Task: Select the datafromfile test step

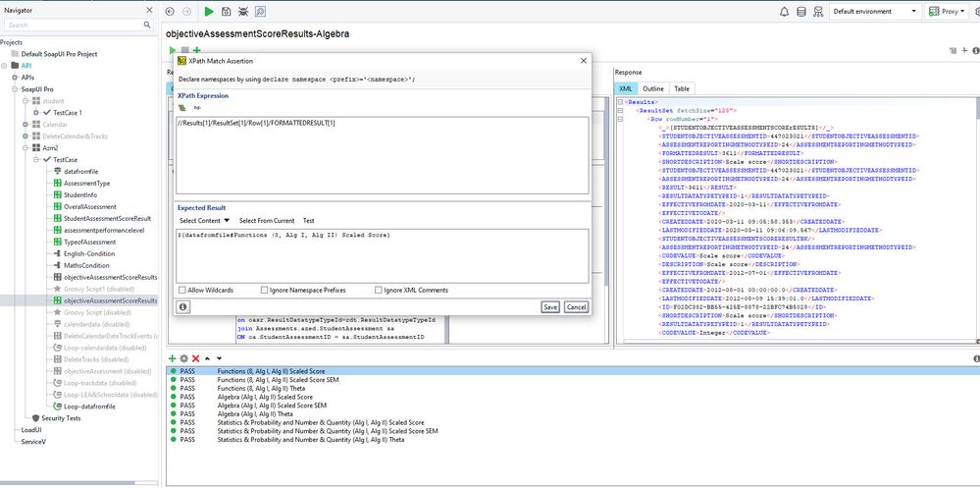Action: point(80,172)
